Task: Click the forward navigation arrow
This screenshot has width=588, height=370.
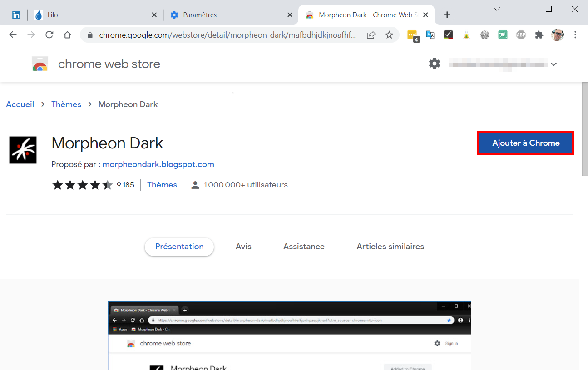Action: click(31, 35)
